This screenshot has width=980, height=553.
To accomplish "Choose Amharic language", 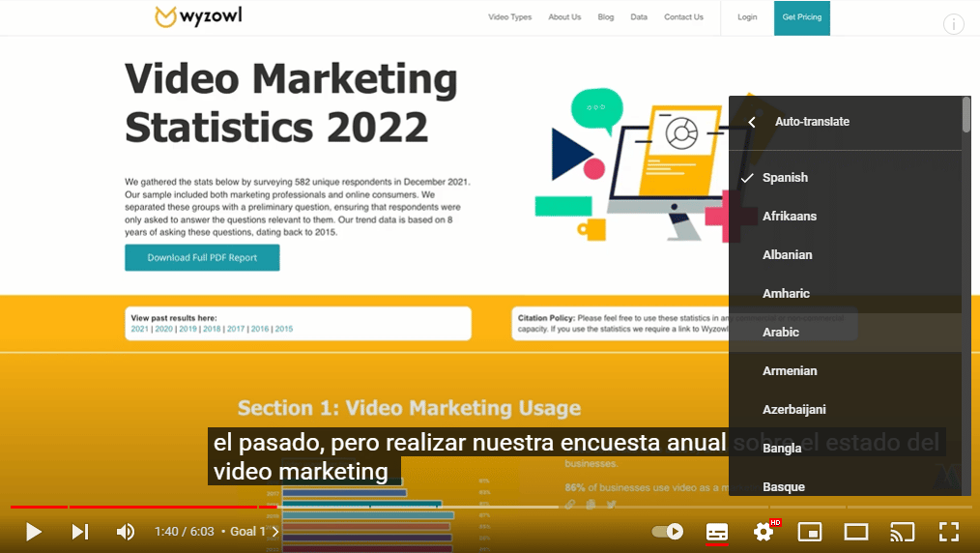I will [845, 294].
